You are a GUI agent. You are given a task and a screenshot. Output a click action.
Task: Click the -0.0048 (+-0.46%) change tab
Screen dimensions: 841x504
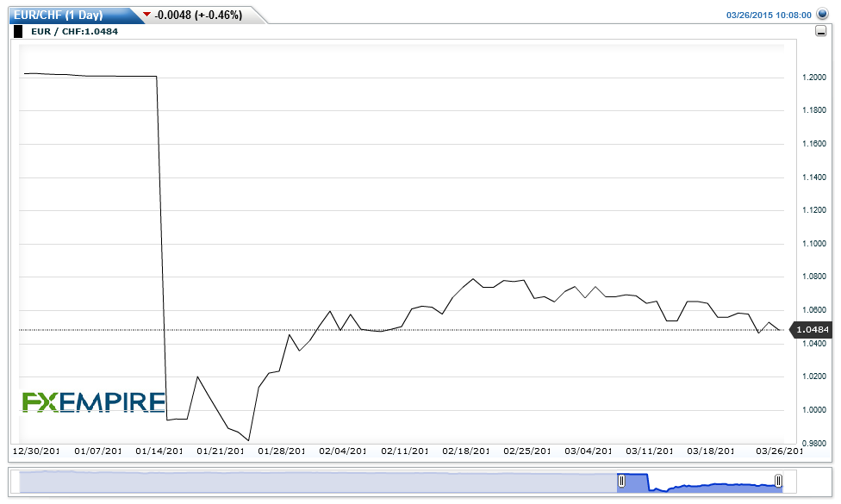197,15
